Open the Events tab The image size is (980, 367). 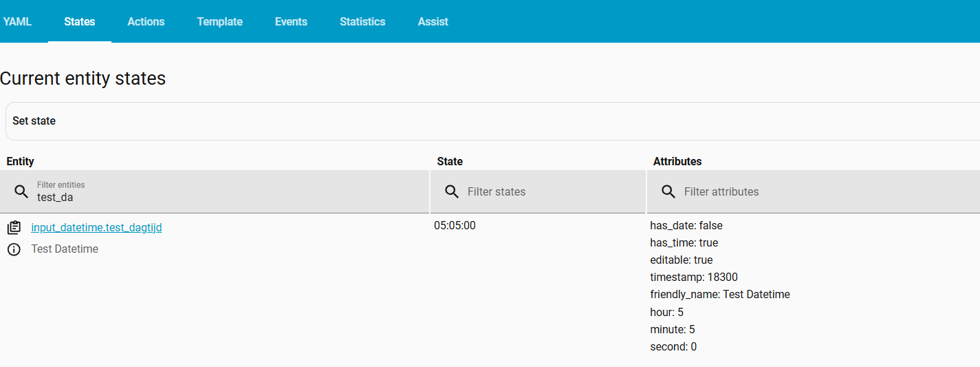click(x=291, y=21)
